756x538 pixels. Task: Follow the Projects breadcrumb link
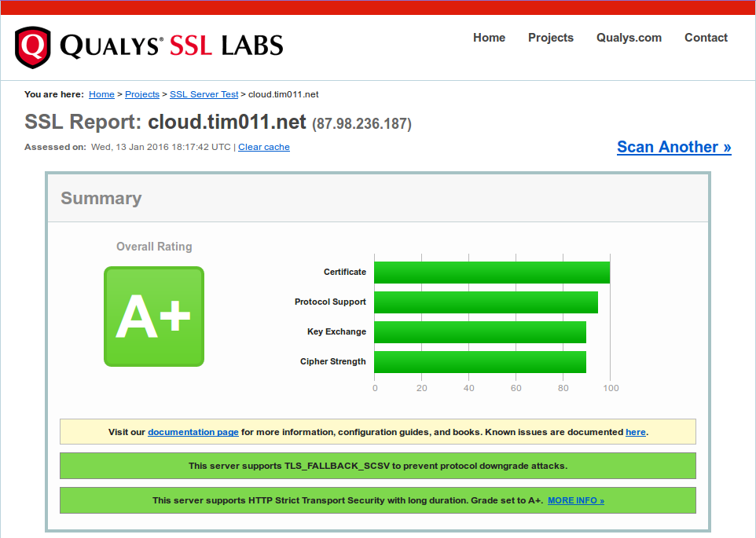[142, 94]
